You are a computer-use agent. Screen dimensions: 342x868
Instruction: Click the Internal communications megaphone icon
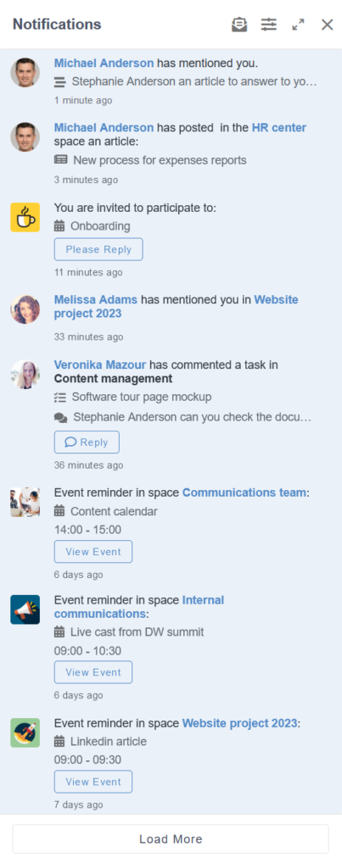pyautogui.click(x=25, y=609)
